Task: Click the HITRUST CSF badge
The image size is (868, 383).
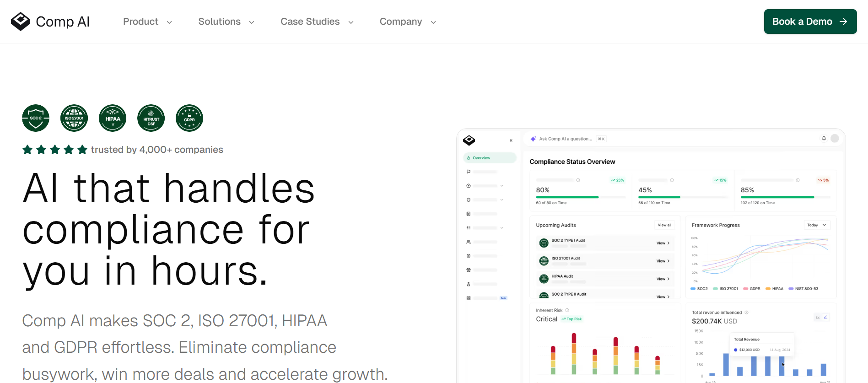Action: coord(151,118)
